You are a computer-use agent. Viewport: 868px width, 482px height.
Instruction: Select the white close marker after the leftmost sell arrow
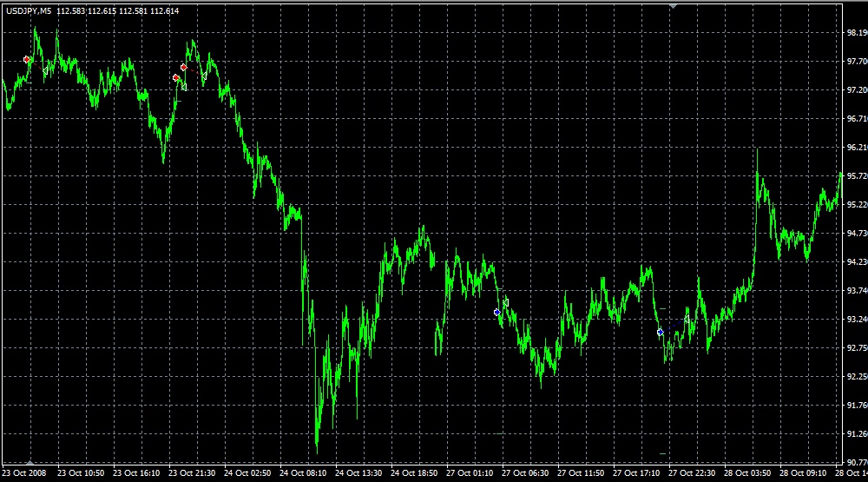pos(46,69)
